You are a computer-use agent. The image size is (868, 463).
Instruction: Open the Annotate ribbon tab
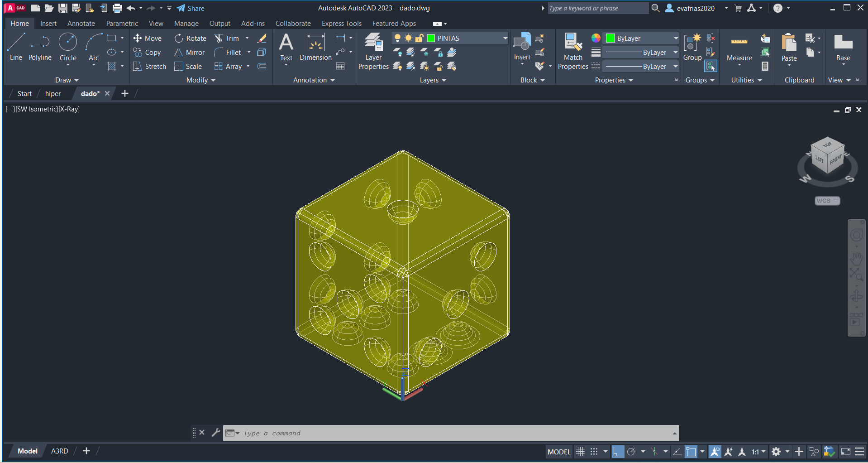[x=81, y=24]
